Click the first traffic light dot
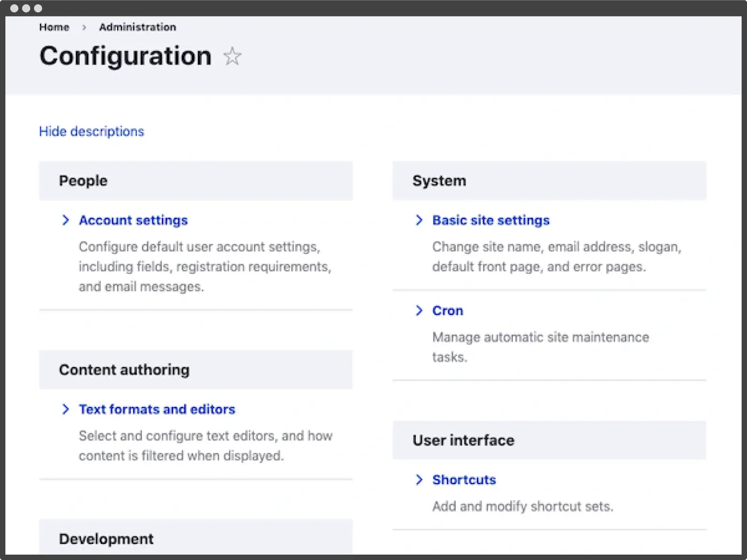The height and width of the screenshot is (560, 747). tap(13, 8)
